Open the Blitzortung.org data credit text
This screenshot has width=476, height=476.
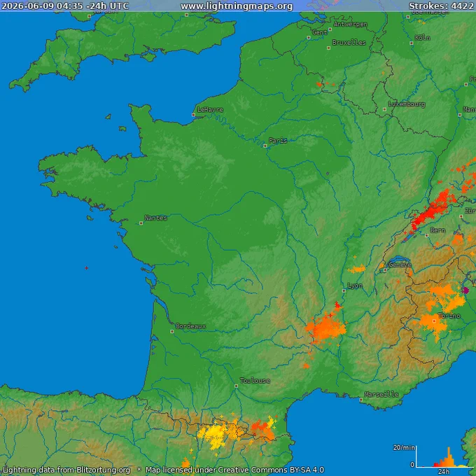103,470
